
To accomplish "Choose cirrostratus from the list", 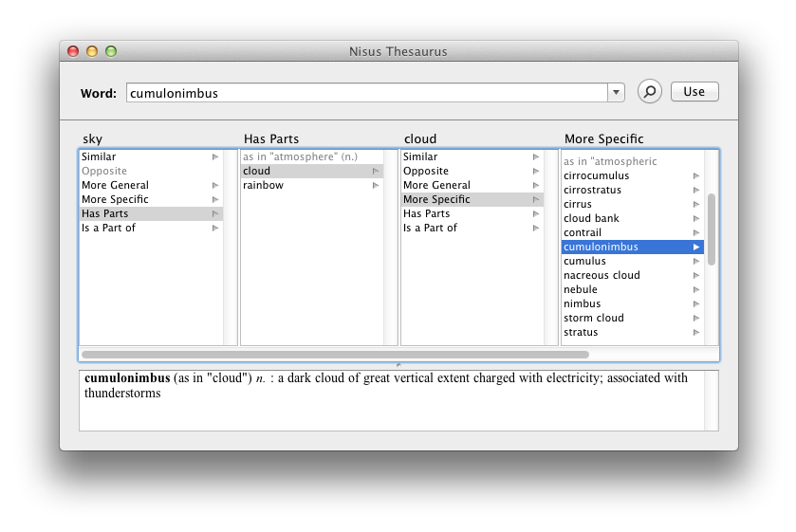I will pos(632,190).
